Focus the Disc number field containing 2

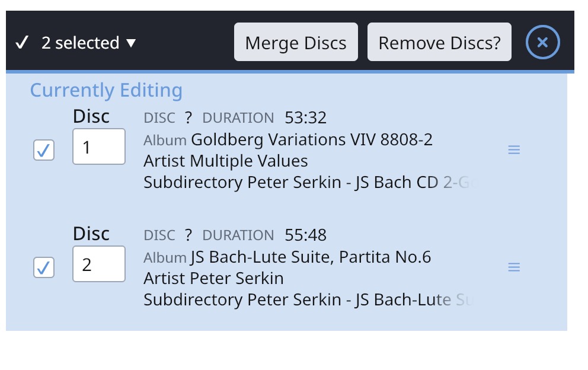coord(99,264)
